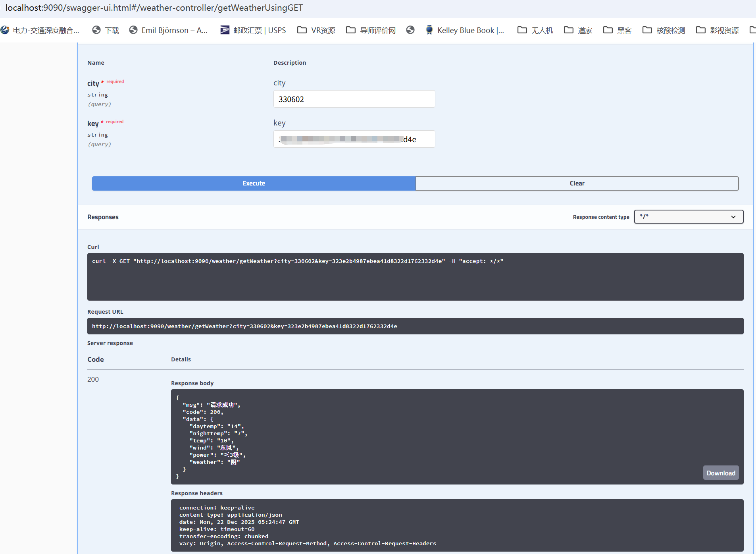Click the Responses section heading

point(103,217)
